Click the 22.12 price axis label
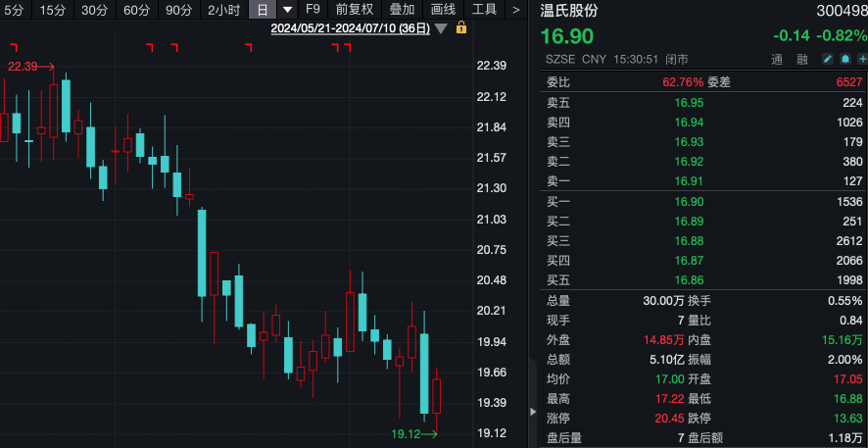This screenshot has width=868, height=448. 492,97
